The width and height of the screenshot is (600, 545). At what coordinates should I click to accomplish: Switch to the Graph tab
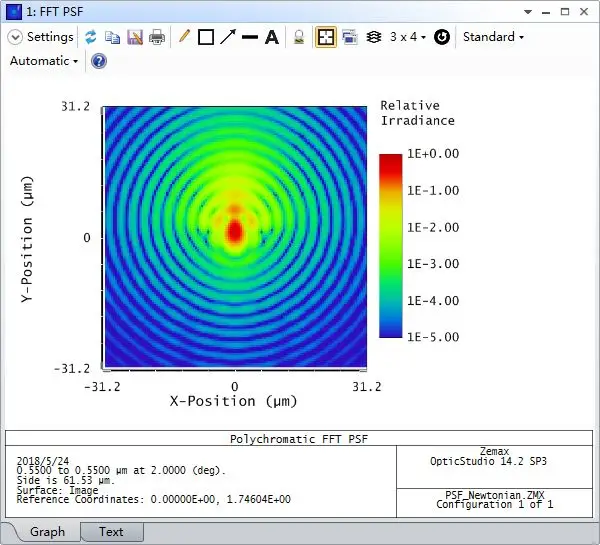pos(47,532)
